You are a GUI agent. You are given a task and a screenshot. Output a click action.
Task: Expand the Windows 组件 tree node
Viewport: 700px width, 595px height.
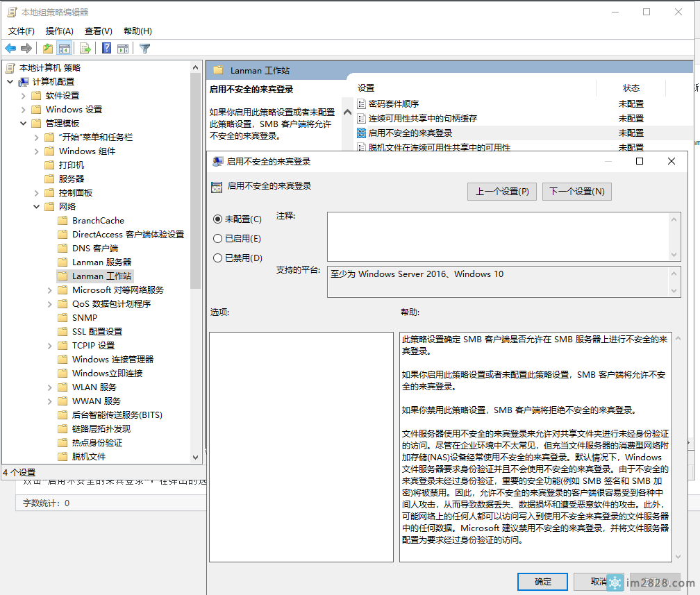(37, 151)
